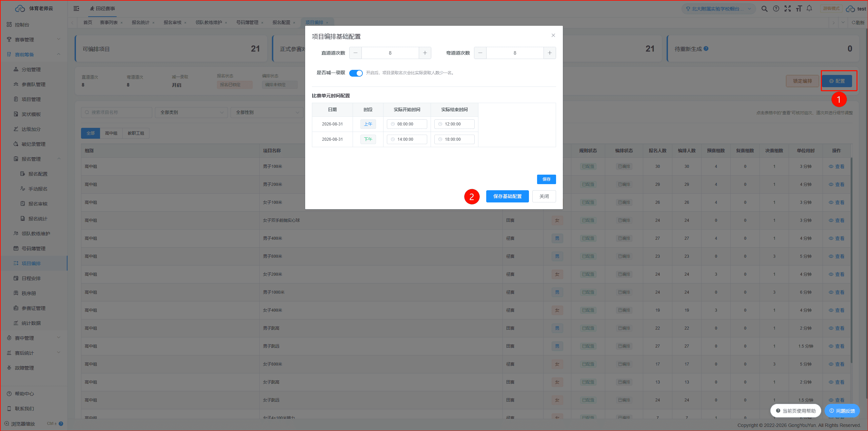Open 日程安排 in sidebar
Image resolution: width=868 pixels, height=431 pixels.
tap(34, 278)
